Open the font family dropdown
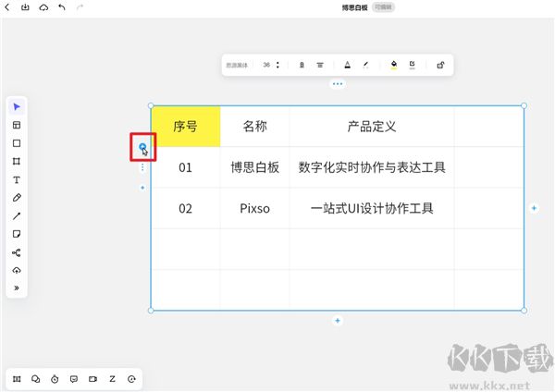This screenshot has height=392, width=555. pos(238,66)
